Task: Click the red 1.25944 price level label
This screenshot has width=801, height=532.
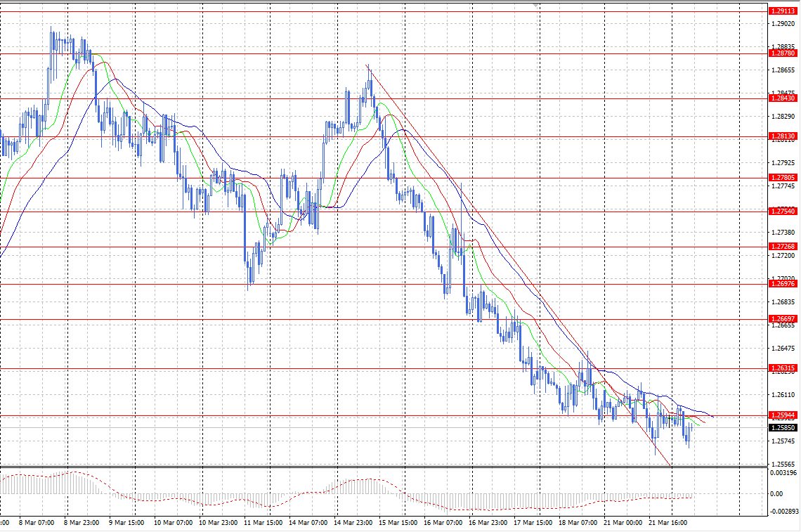Action: pos(783,415)
